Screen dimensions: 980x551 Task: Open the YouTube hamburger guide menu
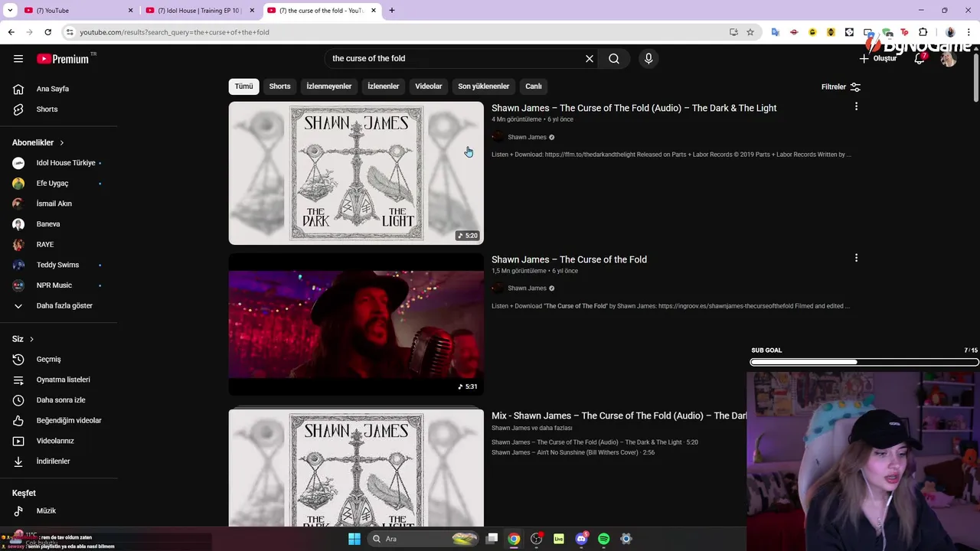pos(18,59)
